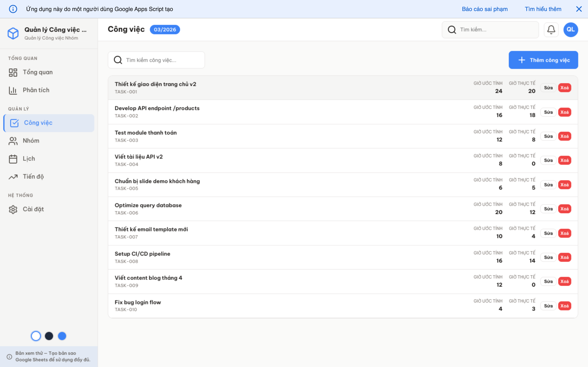Click the Thêm công việc button
The height and width of the screenshot is (367, 588).
543,60
